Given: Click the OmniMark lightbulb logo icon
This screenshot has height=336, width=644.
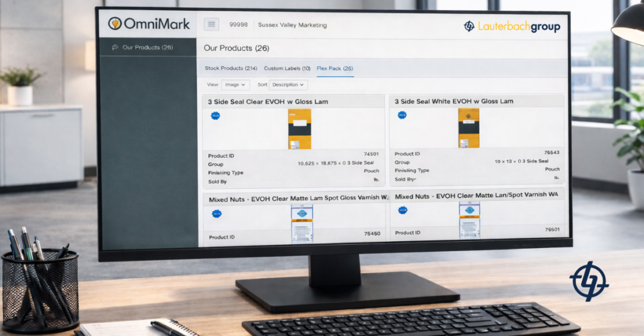Looking at the screenshot, I should 115,24.
